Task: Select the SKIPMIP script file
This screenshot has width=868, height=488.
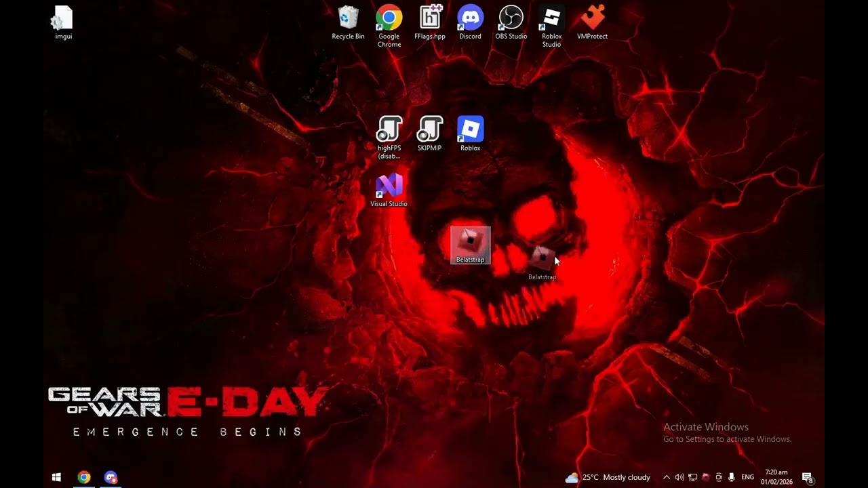Action: click(x=429, y=134)
